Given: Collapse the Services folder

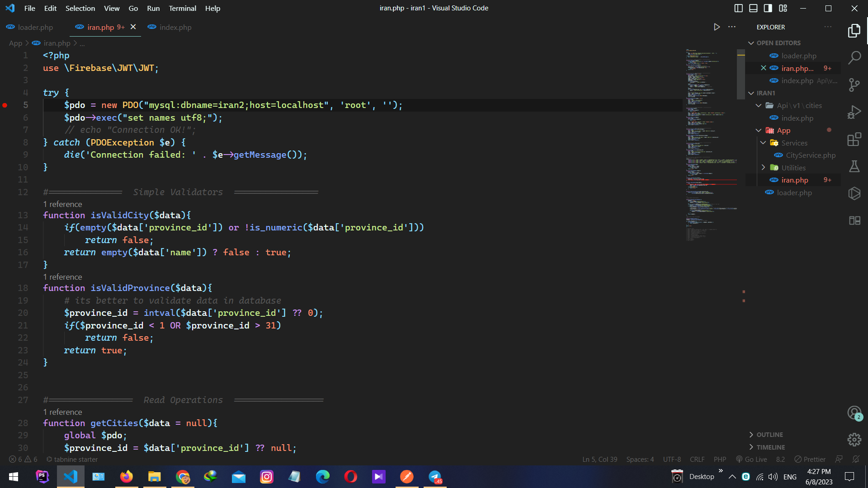Looking at the screenshot, I should click(793, 143).
